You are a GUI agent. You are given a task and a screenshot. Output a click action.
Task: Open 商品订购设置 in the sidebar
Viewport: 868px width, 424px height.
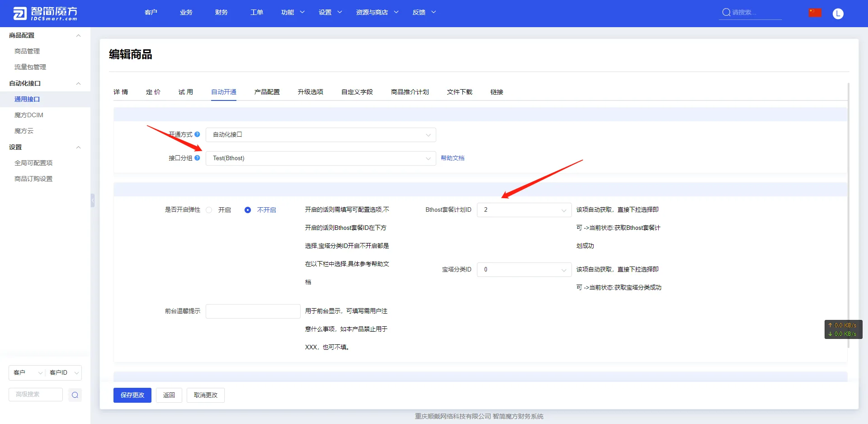tap(33, 179)
